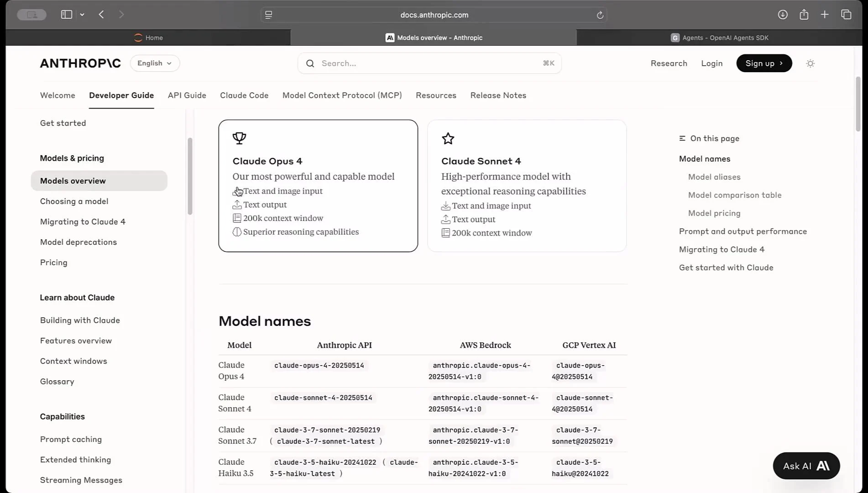The height and width of the screenshot is (493, 868).
Task: Open the Claude Code nav tab
Action: pos(244,95)
